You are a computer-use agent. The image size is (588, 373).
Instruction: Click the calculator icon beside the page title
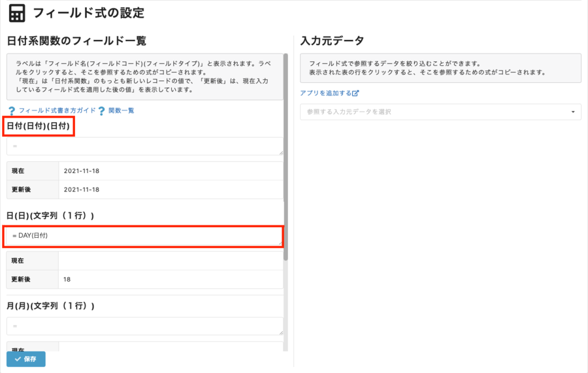pos(17,14)
